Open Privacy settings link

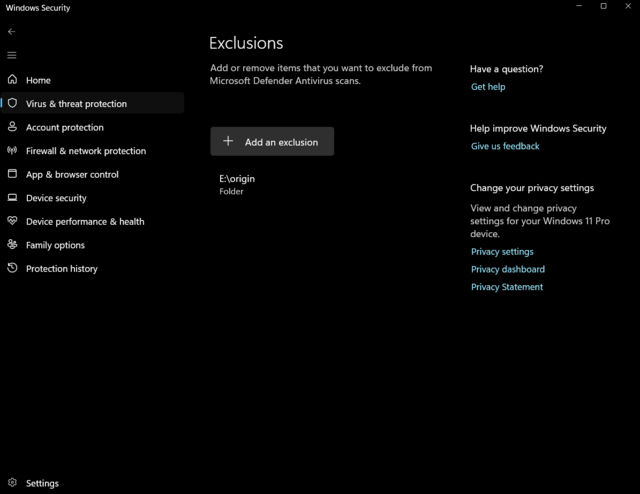pyautogui.click(x=502, y=251)
